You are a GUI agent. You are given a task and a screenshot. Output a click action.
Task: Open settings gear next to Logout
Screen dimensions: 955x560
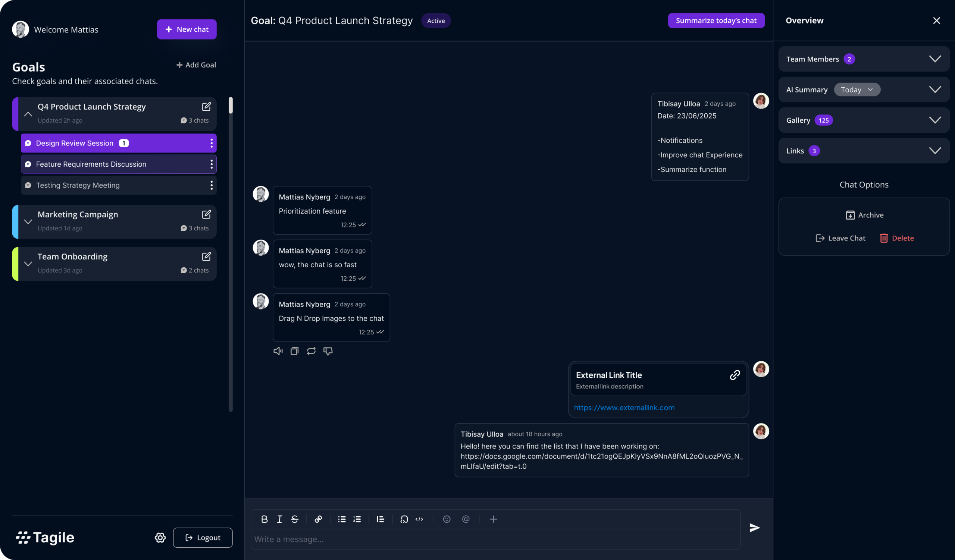tap(160, 538)
